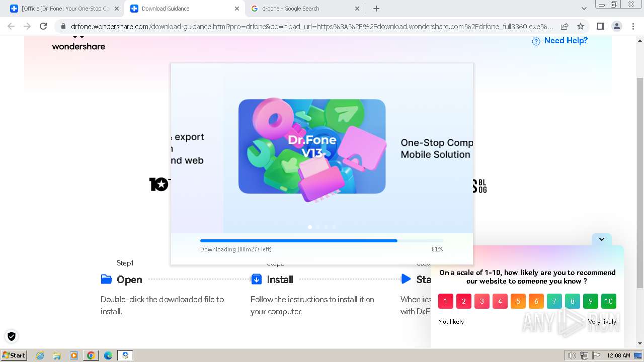Close the Official Dr.Fone tab
Viewport: 644px width, 362px height.
coord(117,9)
